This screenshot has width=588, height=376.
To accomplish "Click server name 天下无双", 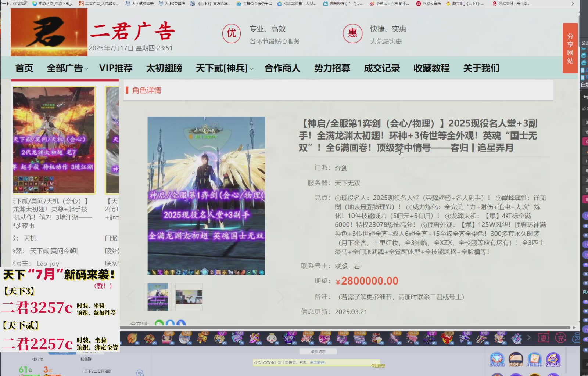I will [347, 183].
